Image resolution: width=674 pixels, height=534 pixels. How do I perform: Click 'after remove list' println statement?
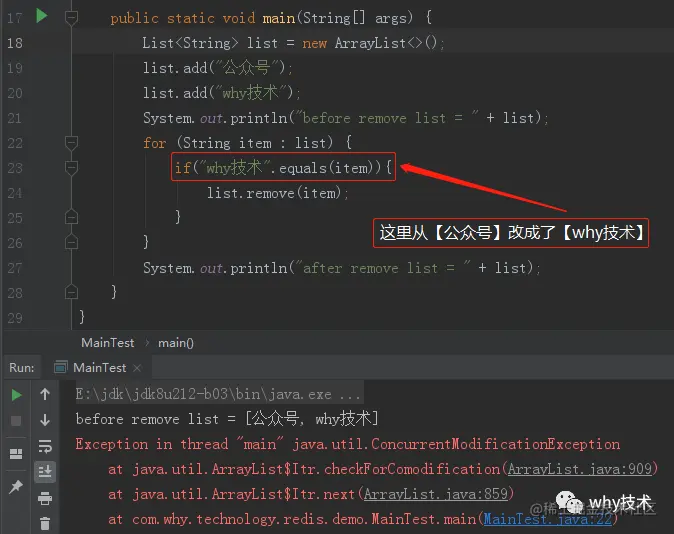pos(342,268)
